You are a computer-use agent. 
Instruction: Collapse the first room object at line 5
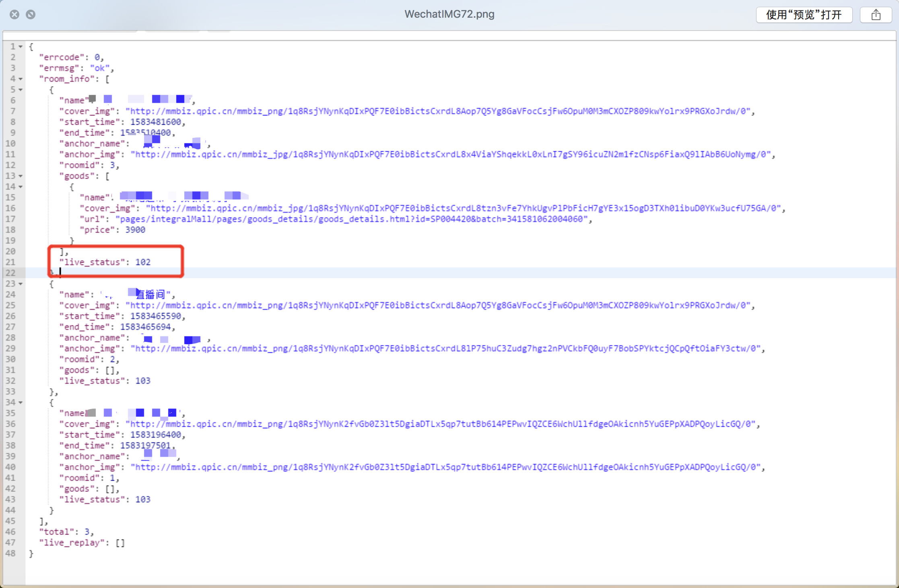(x=21, y=90)
